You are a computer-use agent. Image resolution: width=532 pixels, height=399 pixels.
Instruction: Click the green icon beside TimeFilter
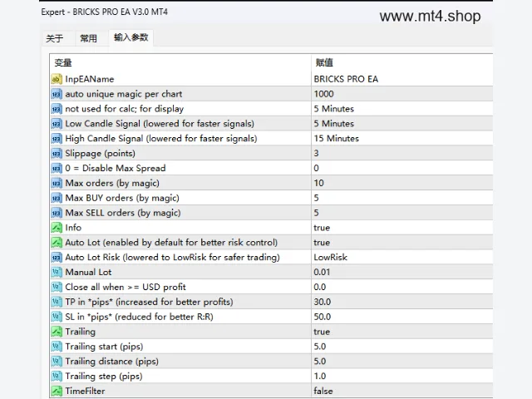point(57,391)
